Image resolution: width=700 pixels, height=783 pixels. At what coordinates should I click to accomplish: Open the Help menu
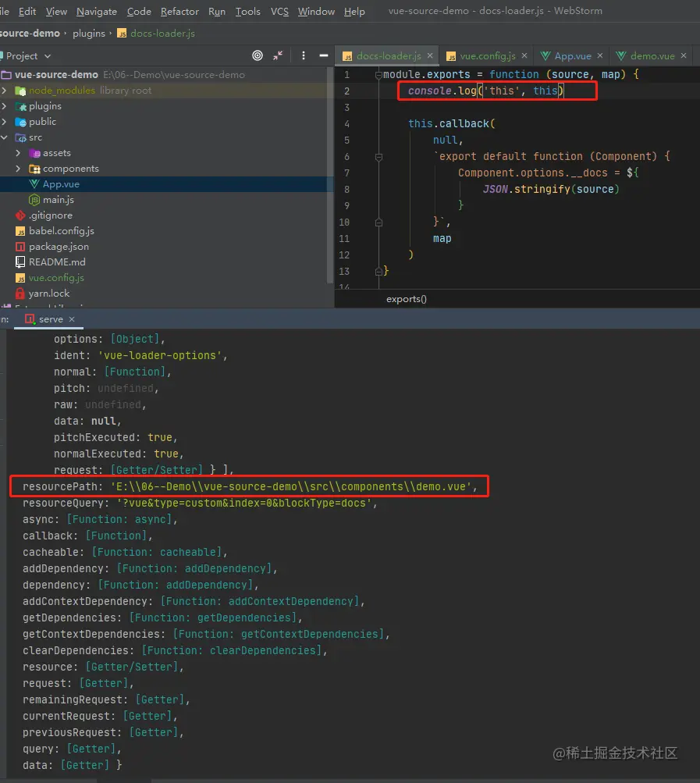[354, 11]
